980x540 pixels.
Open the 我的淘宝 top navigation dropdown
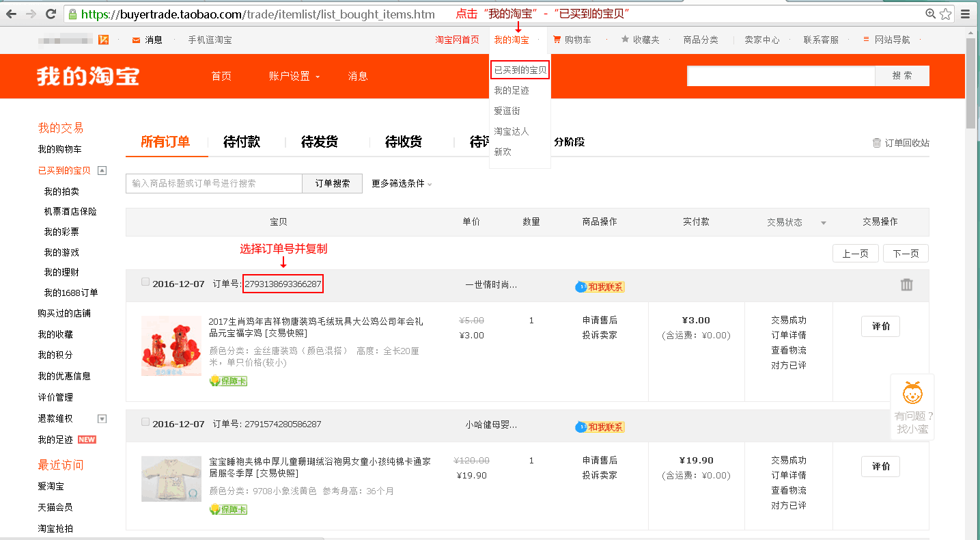point(512,40)
